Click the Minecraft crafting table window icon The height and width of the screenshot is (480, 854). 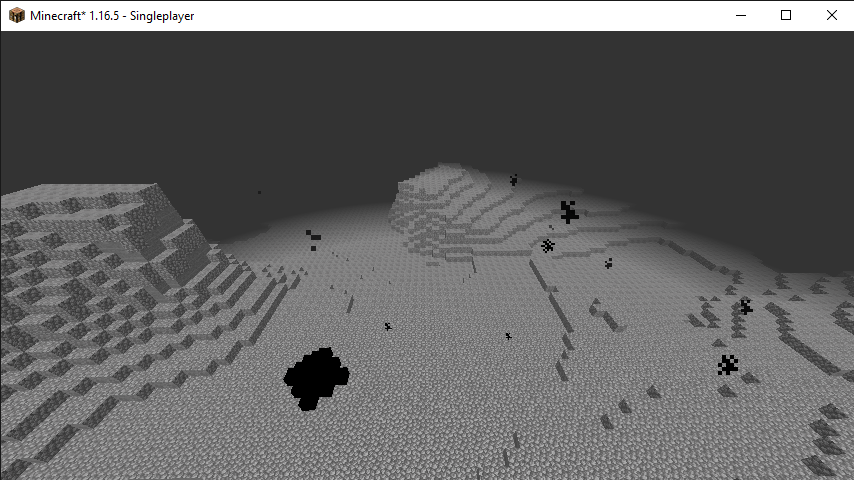pos(17,15)
